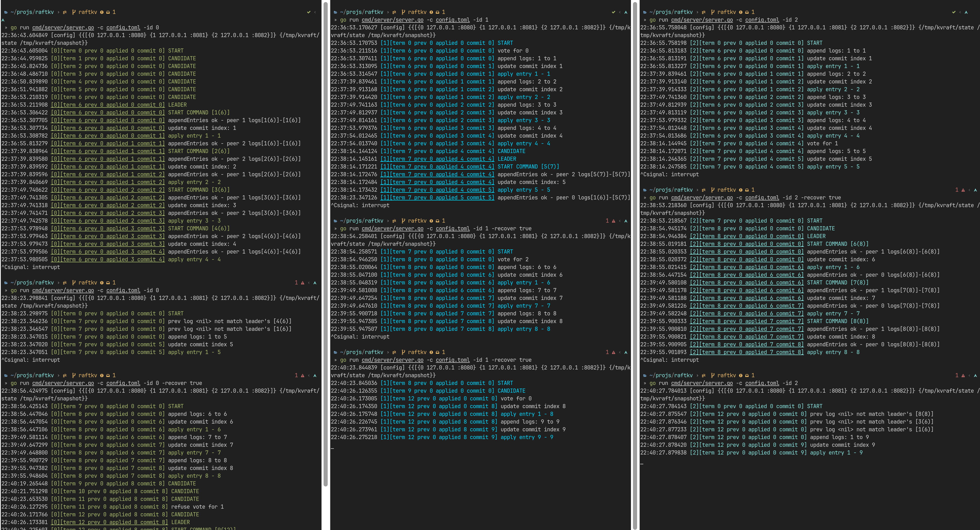Viewport: 980px width, 530px height.
Task: Click the 'raftkv' branch name in the middle pane's top prompt
Action: pyautogui.click(x=417, y=12)
